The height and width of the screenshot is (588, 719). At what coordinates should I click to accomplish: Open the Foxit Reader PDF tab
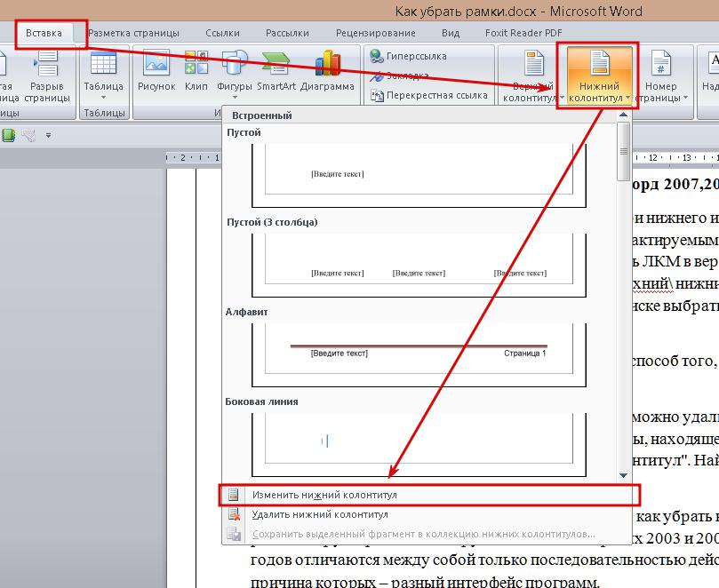click(x=523, y=34)
